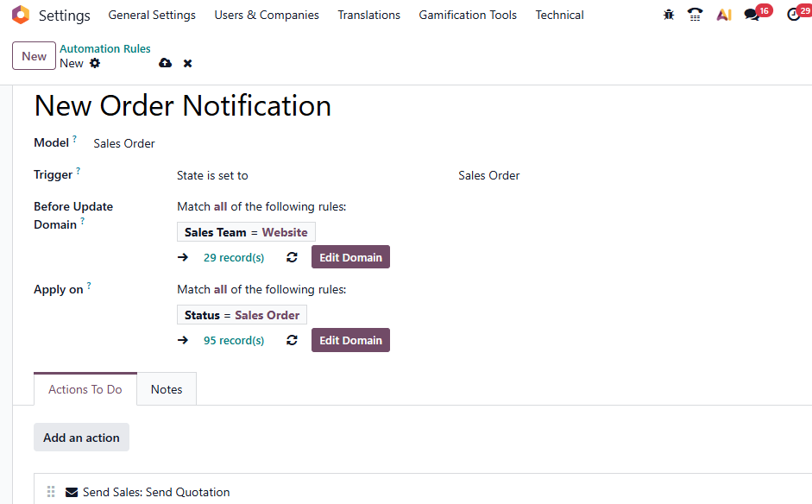Open the AI assistant icon
Viewport: 812px width, 504px height.
point(724,15)
